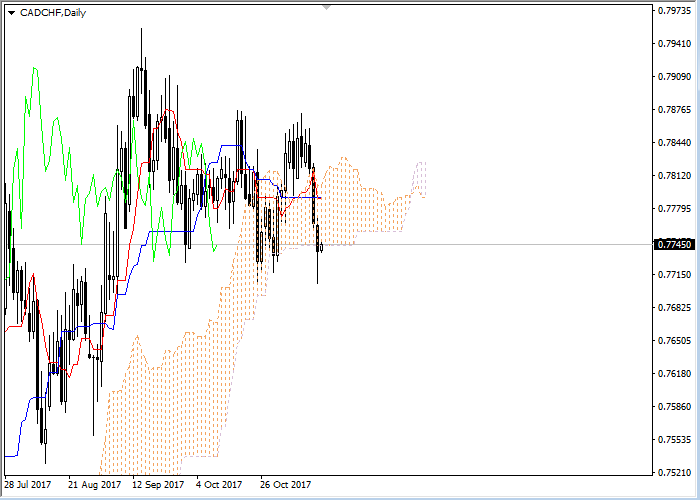This screenshot has width=700, height=500.
Task: Click the 21 Aug 2017 date label
Action: click(x=95, y=484)
